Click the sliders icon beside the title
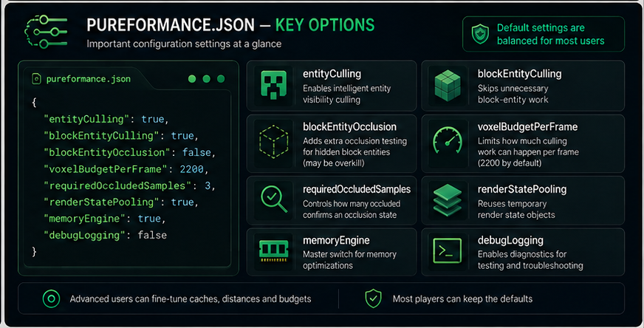 click(46, 32)
